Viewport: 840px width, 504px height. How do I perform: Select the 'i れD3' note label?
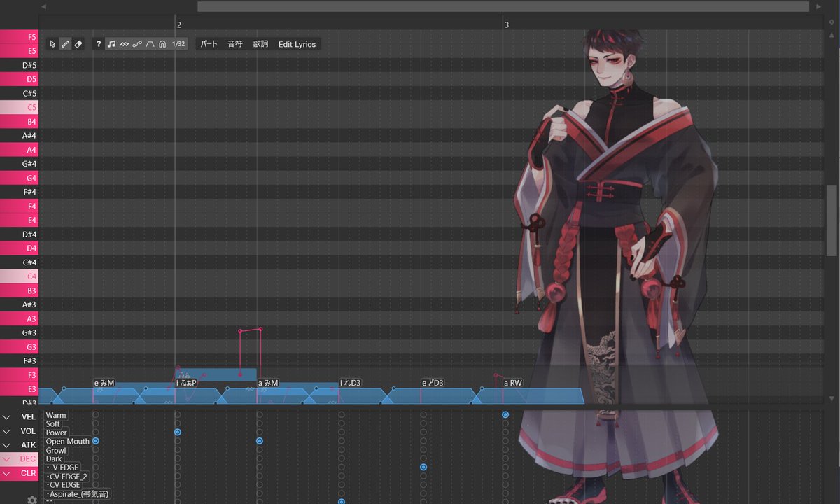[x=350, y=383]
